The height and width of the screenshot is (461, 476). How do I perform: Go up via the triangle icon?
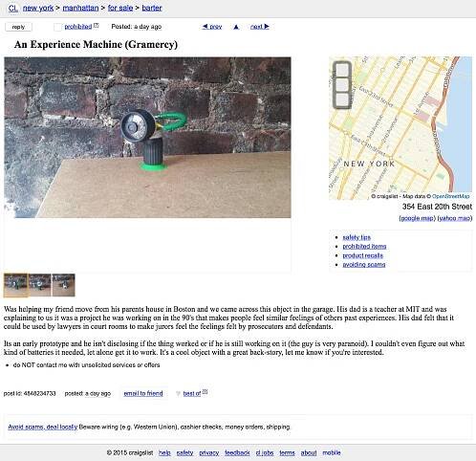(x=236, y=27)
